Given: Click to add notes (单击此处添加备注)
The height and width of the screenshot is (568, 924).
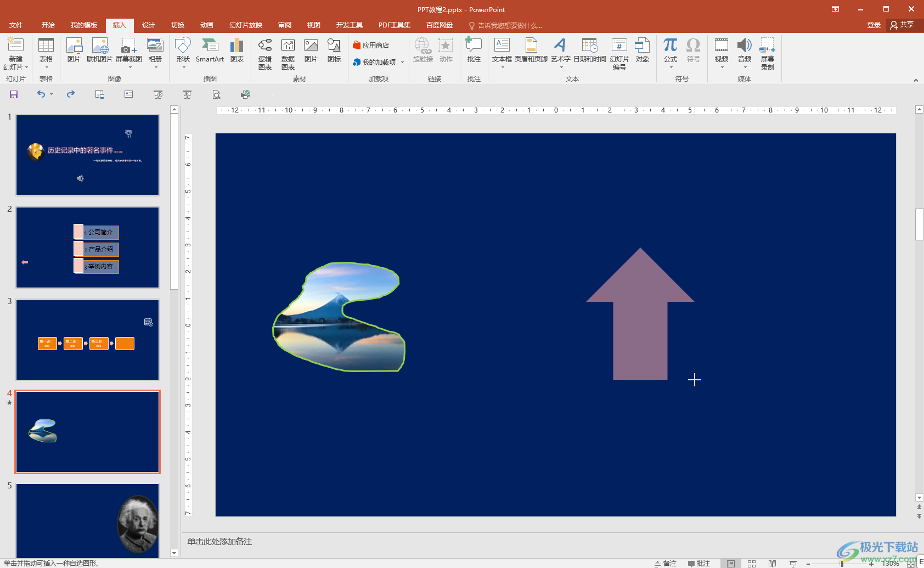Looking at the screenshot, I should pyautogui.click(x=219, y=542).
